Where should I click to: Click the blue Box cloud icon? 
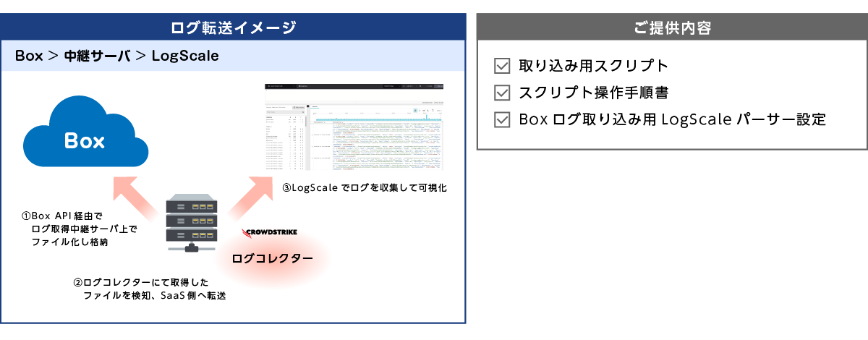(x=85, y=137)
